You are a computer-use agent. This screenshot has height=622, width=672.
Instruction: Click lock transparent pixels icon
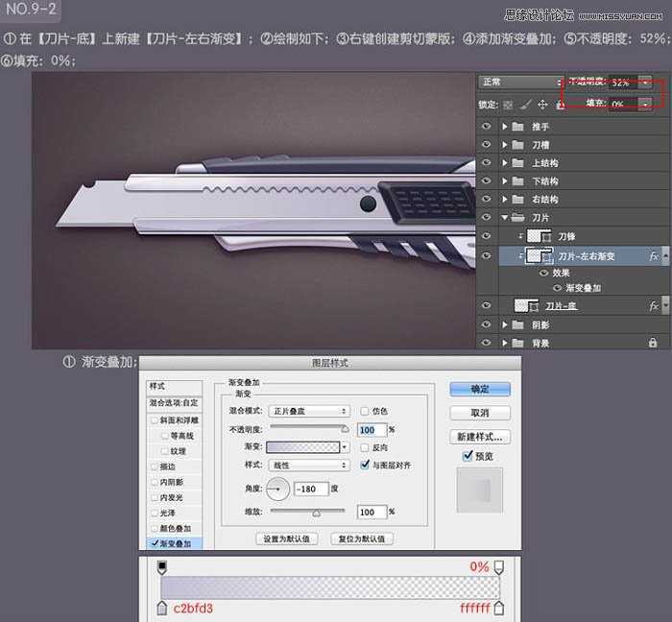click(508, 105)
